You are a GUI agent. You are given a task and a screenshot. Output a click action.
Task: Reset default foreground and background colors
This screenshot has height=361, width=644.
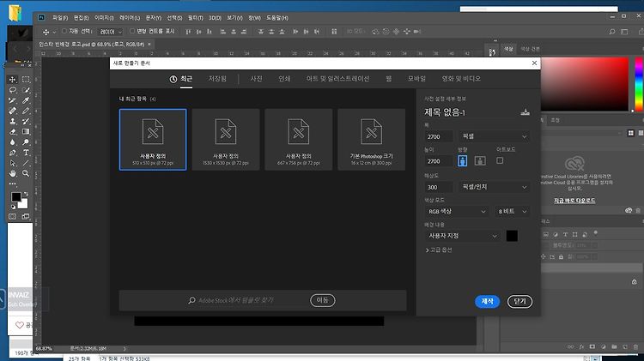click(x=13, y=207)
